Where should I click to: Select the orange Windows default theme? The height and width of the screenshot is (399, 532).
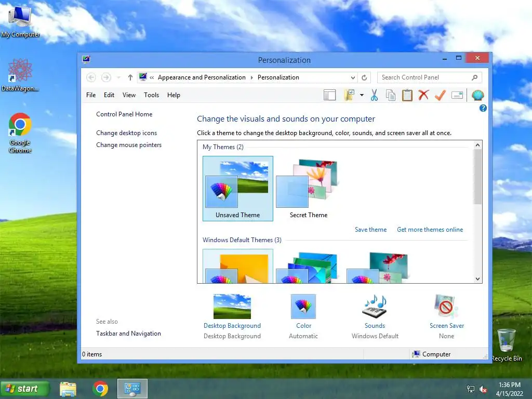238,267
